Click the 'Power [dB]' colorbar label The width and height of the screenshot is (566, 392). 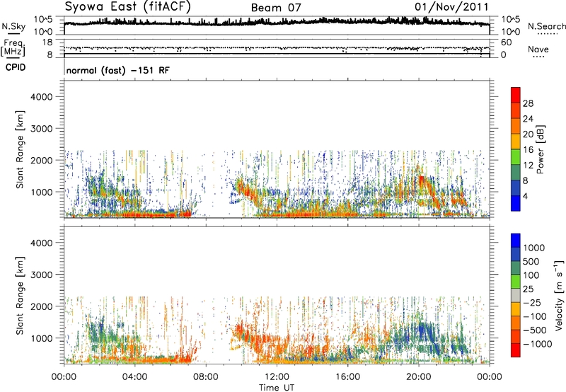coord(541,149)
